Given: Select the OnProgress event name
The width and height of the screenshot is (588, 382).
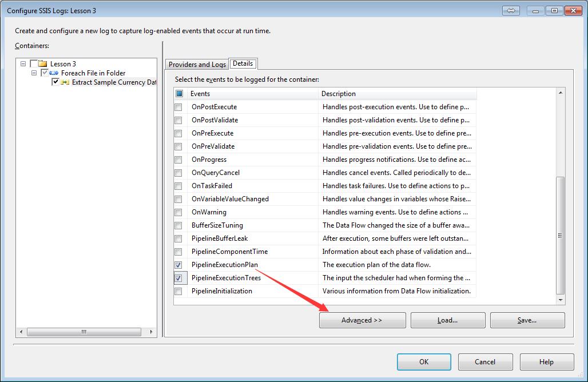Looking at the screenshot, I should pos(209,160).
